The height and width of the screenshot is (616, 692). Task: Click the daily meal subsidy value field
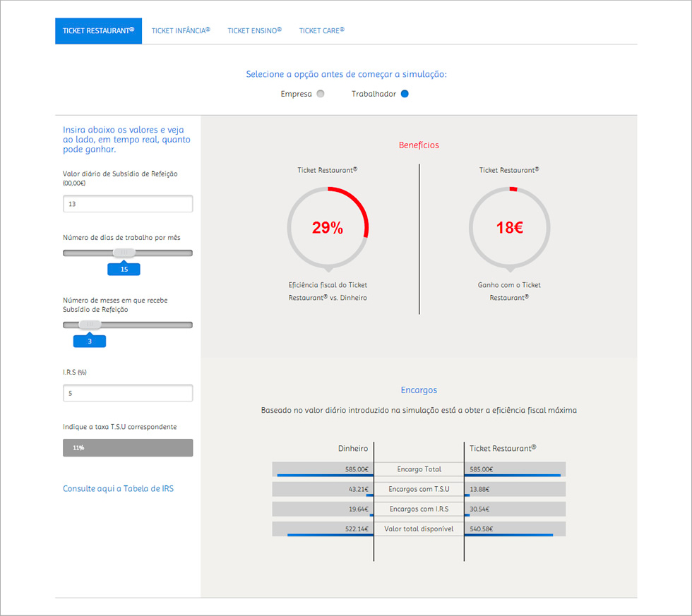point(127,204)
